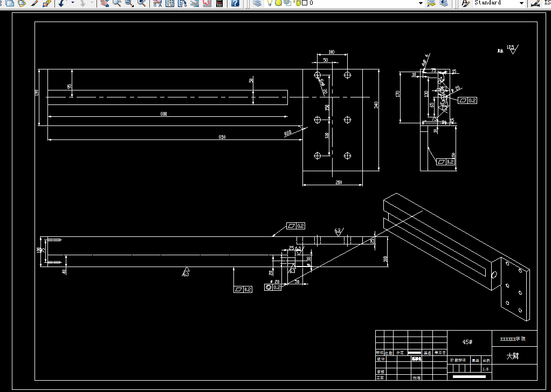Toggle layer 0 lock icon
Screen dimensions: 551x392
point(297,3)
